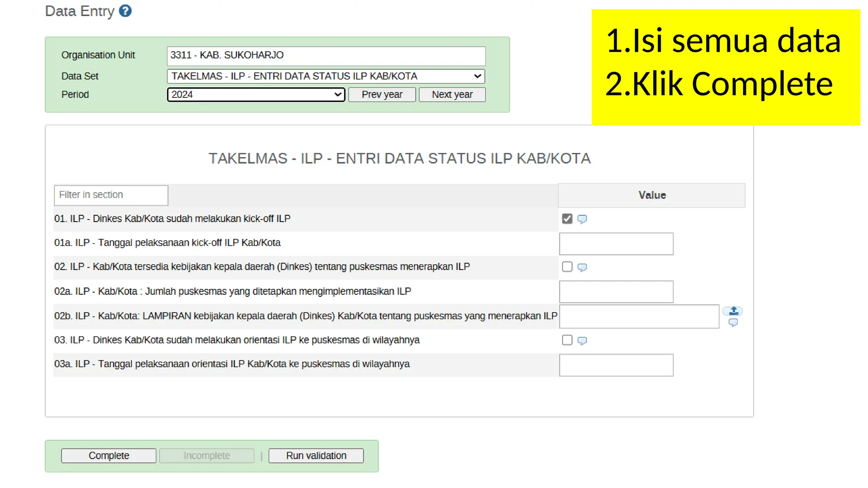The image size is (868, 488).
Task: Click the jumlah puskesmas value field
Action: click(x=616, y=292)
